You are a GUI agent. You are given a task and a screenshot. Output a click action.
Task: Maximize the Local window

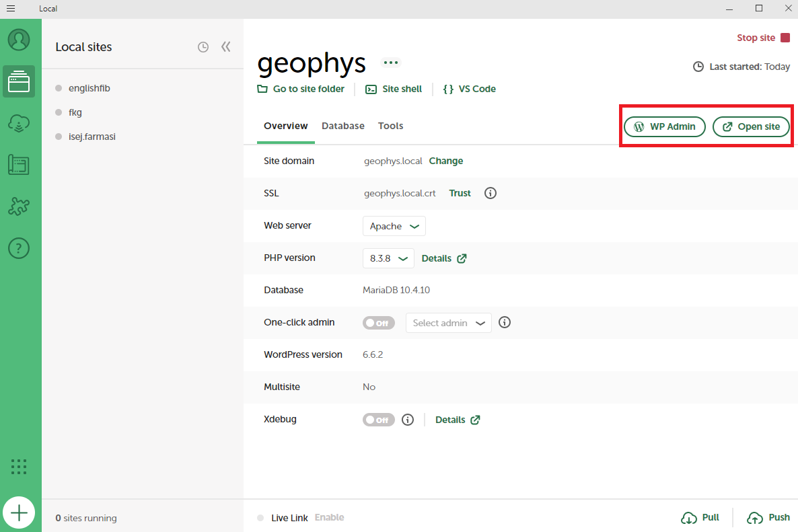[x=759, y=8]
